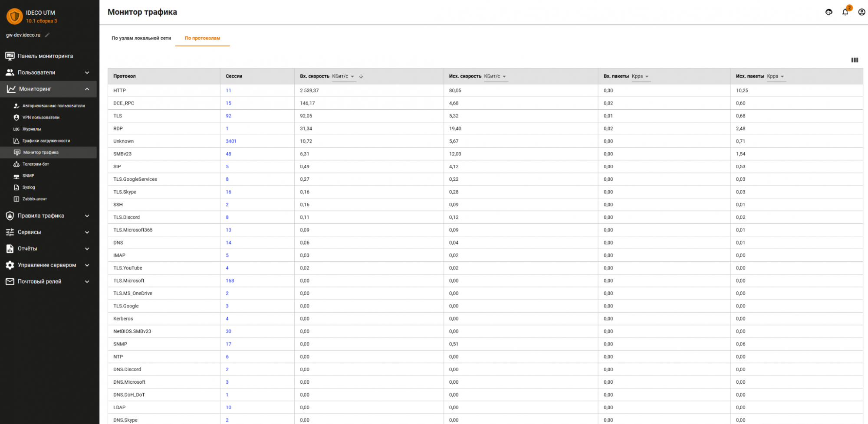Screen dimensions: 868x424
Task: Click the 3401 sessions link for Unknown
Action: (231, 141)
